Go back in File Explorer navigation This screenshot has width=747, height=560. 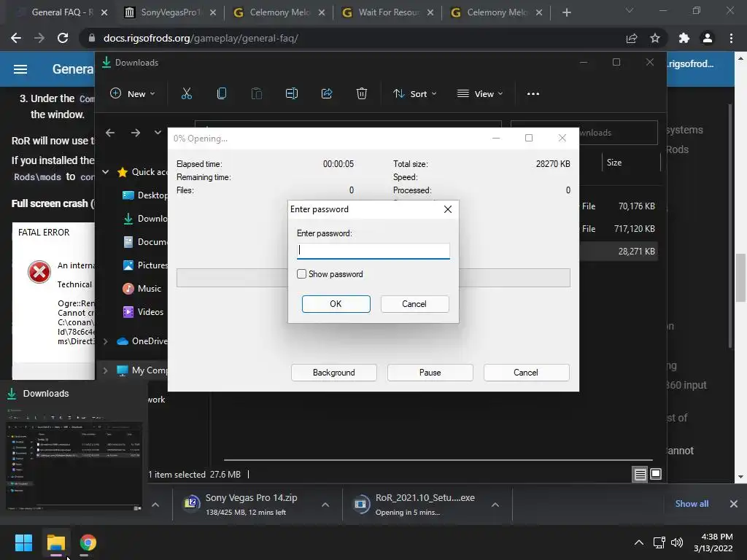[110, 133]
